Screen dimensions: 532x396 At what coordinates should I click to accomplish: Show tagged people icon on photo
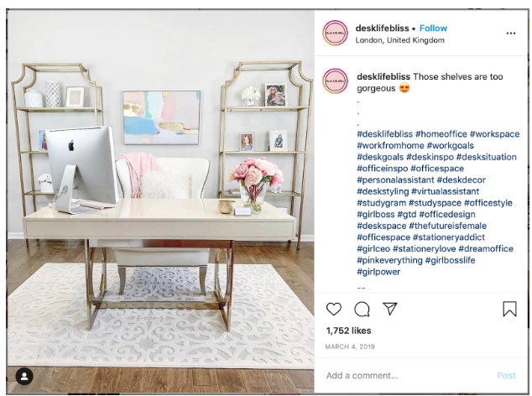24,376
